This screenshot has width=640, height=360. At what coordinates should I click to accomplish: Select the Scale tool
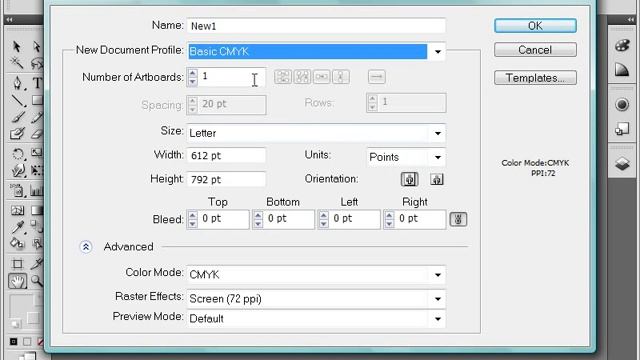pyautogui.click(x=37, y=153)
